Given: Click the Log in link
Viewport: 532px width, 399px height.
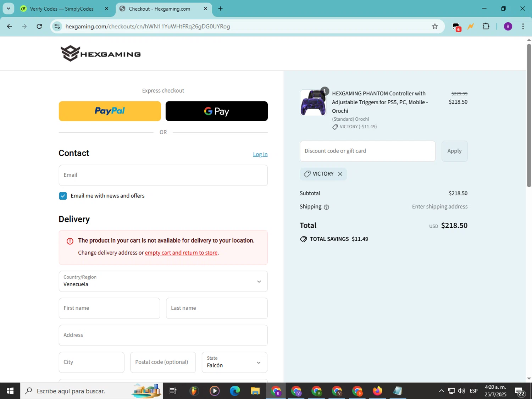Looking at the screenshot, I should 260,154.
